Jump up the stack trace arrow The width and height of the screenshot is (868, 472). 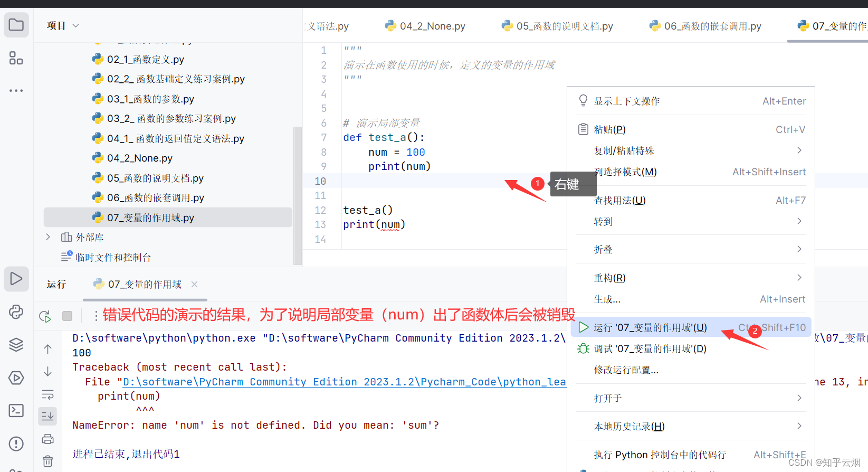point(47,349)
